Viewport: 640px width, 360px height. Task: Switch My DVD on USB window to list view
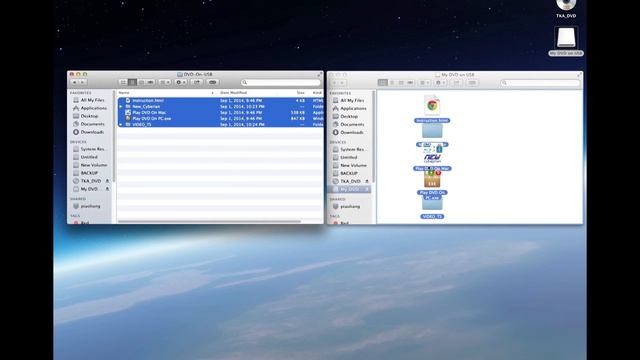392,83
